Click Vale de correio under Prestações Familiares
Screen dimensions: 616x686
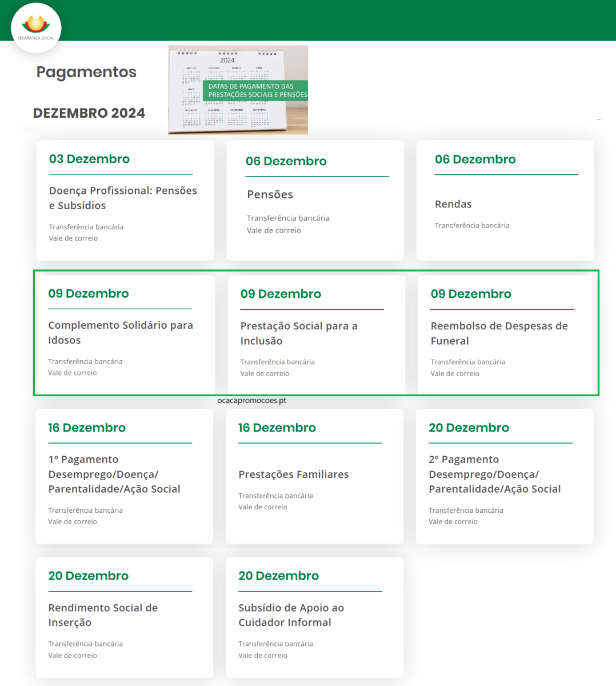point(263,507)
